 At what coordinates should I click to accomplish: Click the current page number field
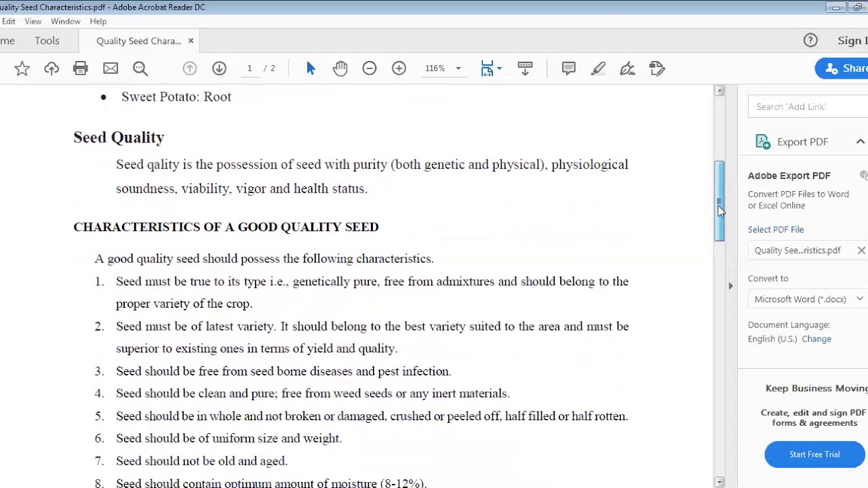click(250, 68)
